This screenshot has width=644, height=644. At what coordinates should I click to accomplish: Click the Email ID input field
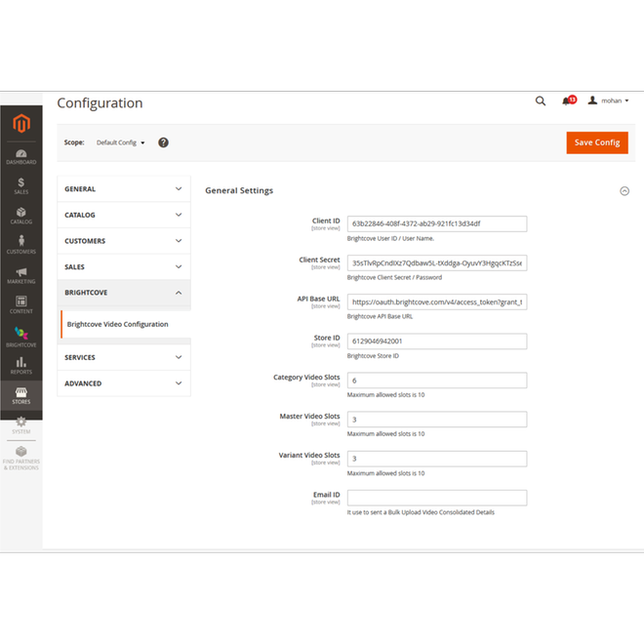[x=437, y=498]
